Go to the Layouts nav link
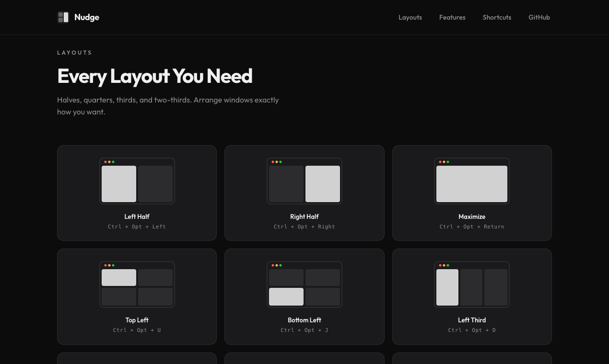Screen dimensions: 609x364 410,17
